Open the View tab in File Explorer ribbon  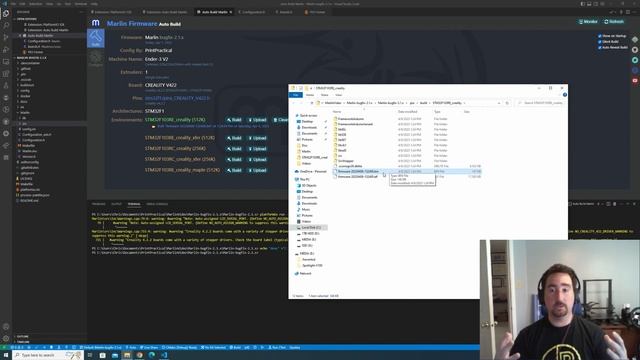[x=338, y=95]
